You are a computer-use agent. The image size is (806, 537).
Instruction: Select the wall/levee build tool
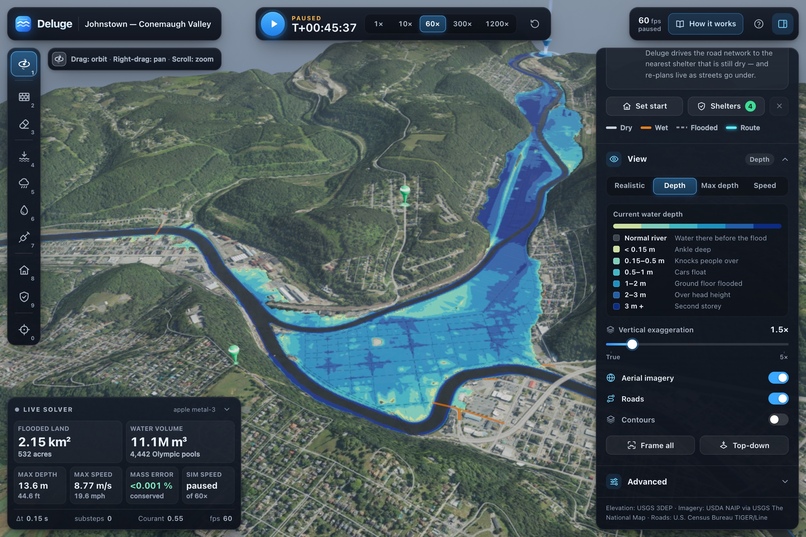(x=24, y=97)
